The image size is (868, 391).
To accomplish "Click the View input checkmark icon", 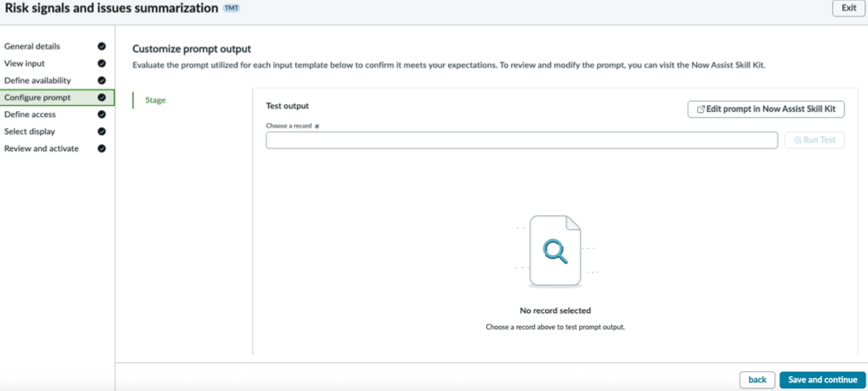I will tap(102, 63).
